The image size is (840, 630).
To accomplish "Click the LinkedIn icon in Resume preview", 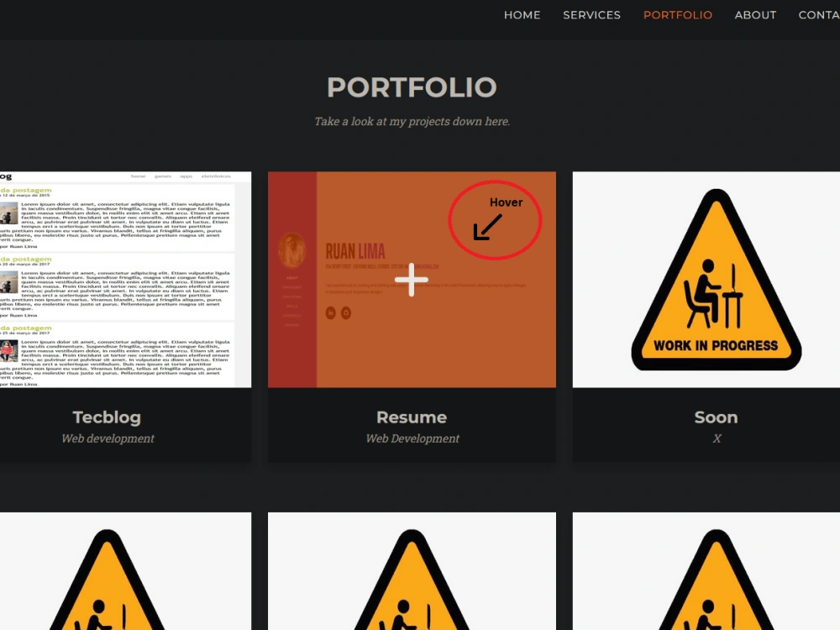I will pyautogui.click(x=330, y=312).
